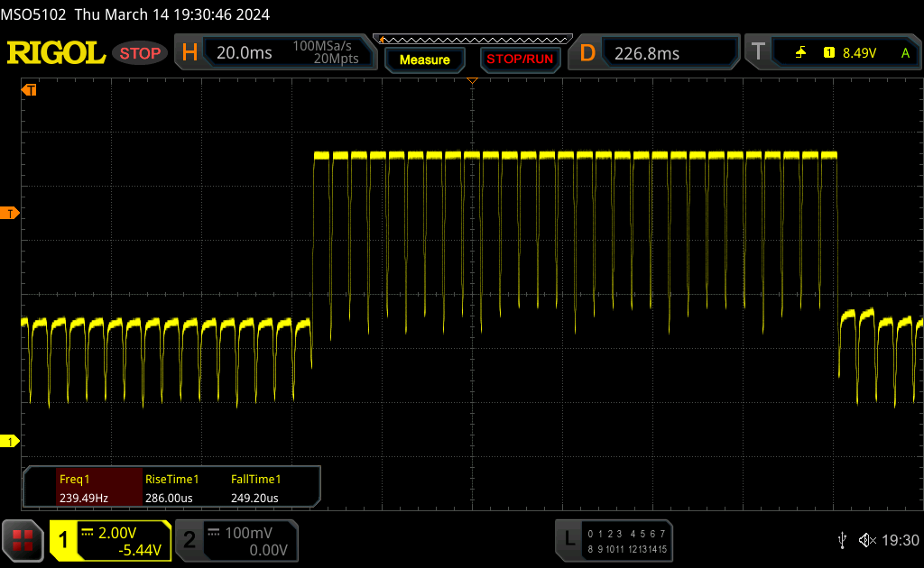924x568 pixels.
Task: Click the L logic analyzer icon
Action: pos(569,539)
